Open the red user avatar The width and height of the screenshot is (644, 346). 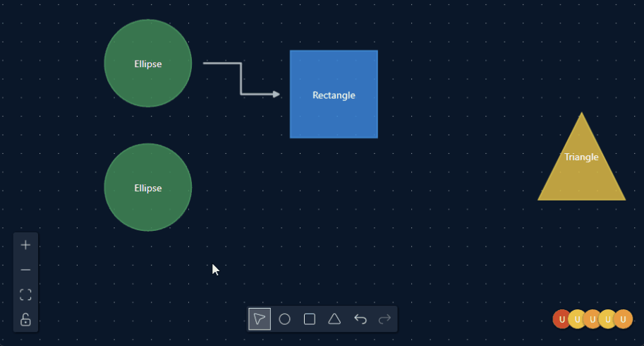(x=561, y=319)
